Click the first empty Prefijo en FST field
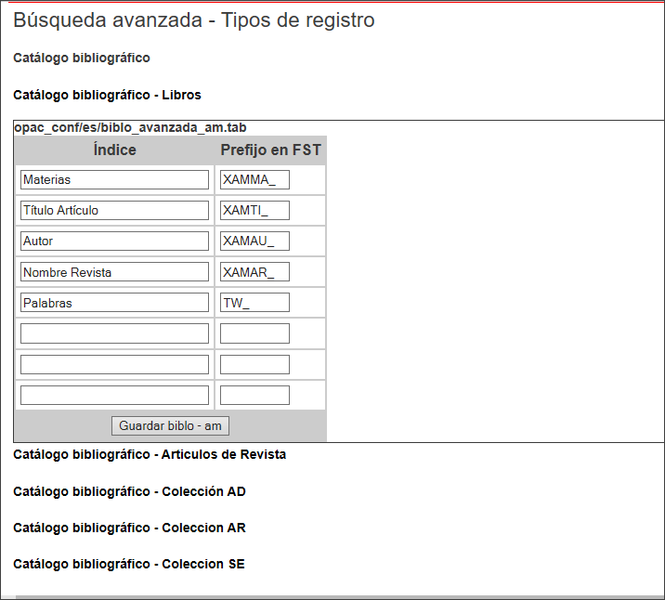This screenshot has height=600, width=665. point(255,334)
